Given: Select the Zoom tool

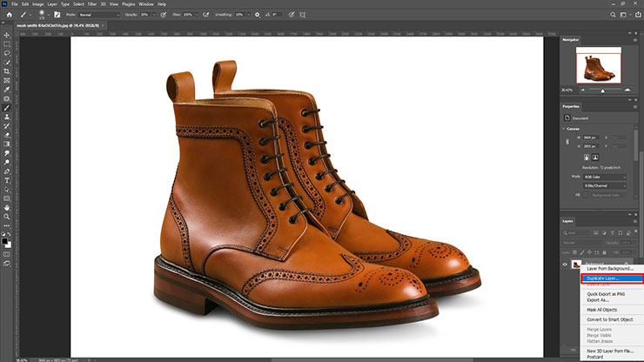Looking at the screenshot, I should click(x=7, y=218).
